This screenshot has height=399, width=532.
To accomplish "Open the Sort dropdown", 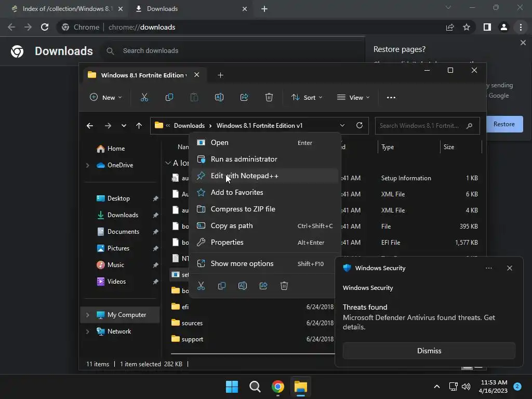I will [x=307, y=97].
